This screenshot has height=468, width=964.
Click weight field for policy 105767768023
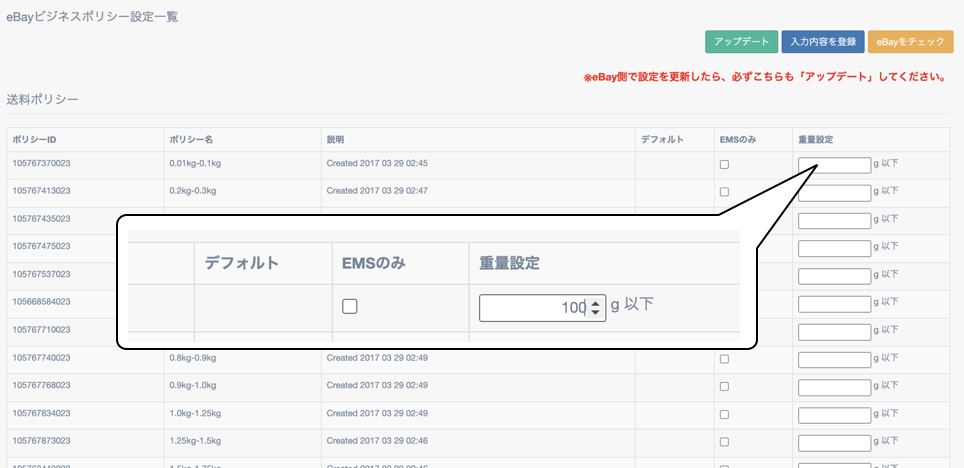[x=834, y=387]
